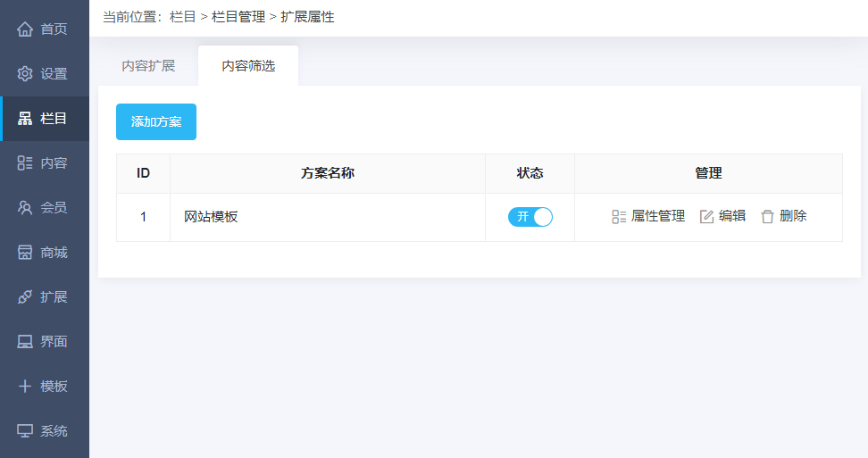
Task: Open settings via the gear icon
Action: (25, 74)
